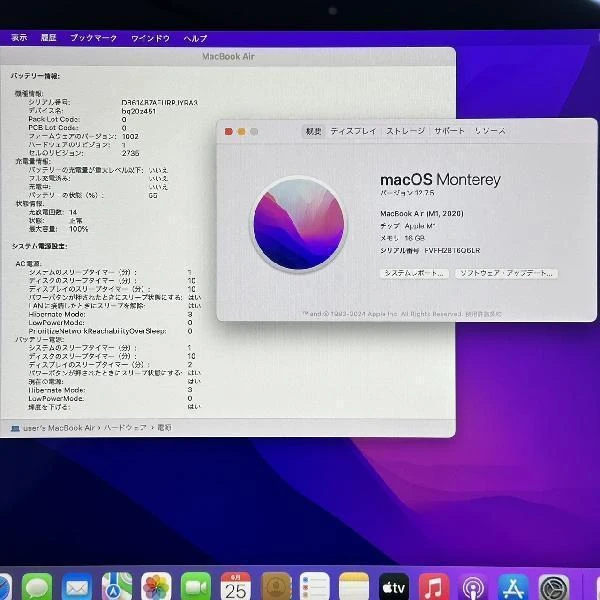Switch to the ディスプレイ tab

click(354, 131)
